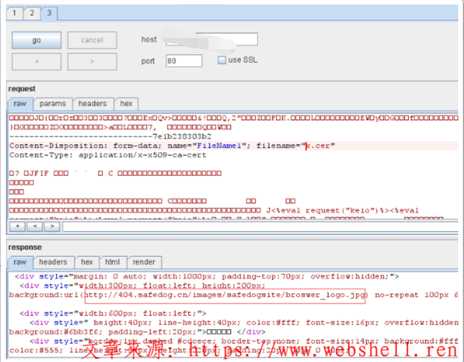This screenshot has height=362, width=464.
Task: Open the response raw tab
Action: tap(20, 262)
